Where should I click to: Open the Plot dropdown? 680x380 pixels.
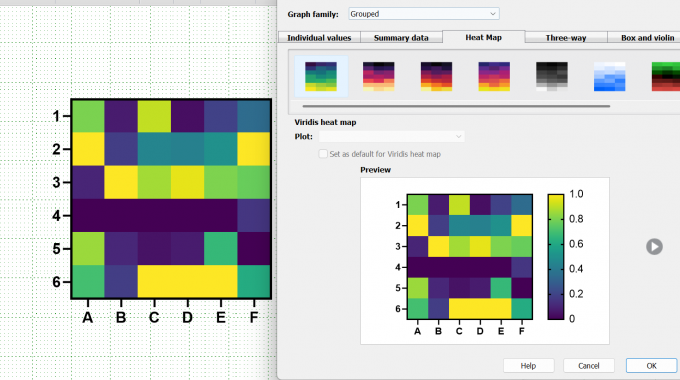coord(392,136)
